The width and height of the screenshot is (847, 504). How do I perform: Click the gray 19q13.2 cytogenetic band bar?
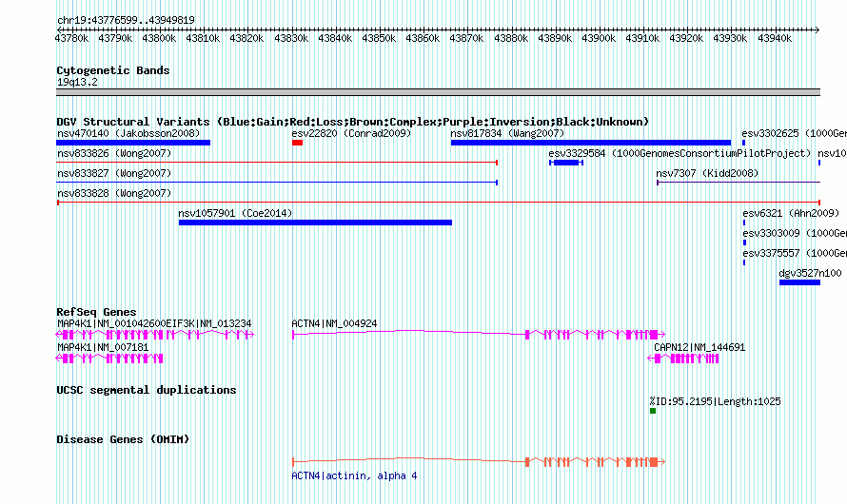point(438,92)
